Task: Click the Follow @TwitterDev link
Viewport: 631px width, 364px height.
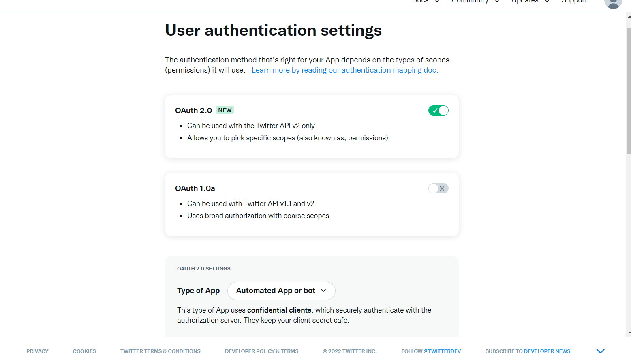Action: coord(431,351)
